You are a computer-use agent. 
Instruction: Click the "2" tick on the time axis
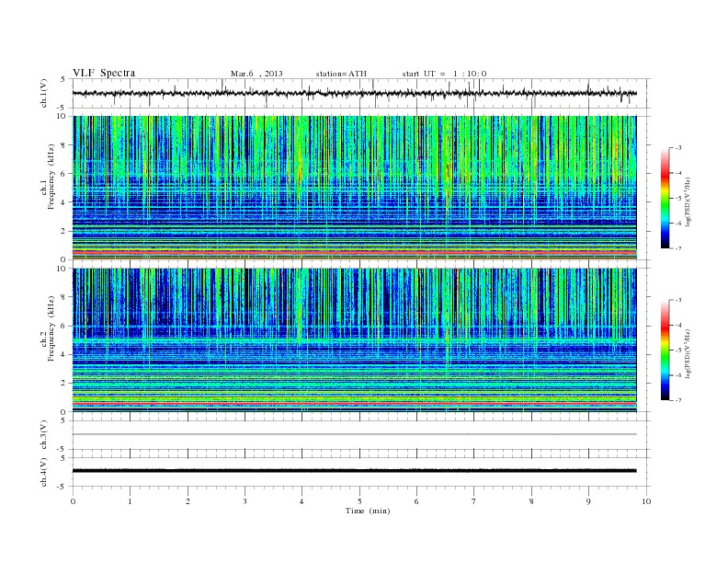click(188, 501)
